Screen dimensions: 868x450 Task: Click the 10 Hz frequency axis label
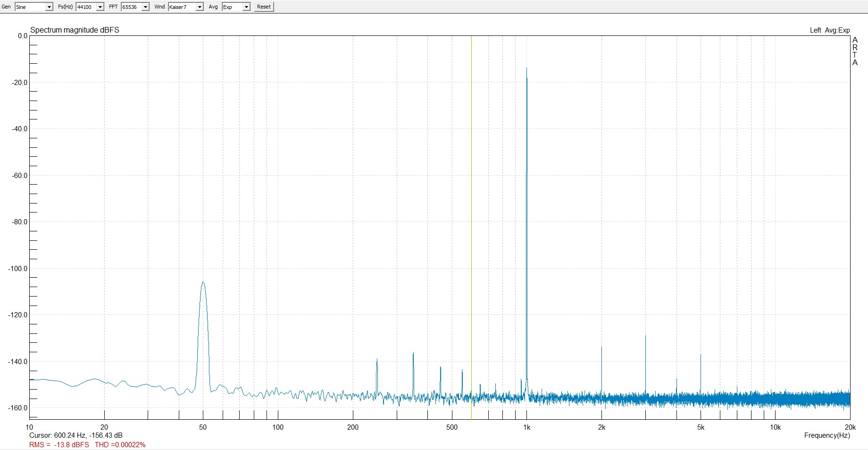(x=29, y=427)
